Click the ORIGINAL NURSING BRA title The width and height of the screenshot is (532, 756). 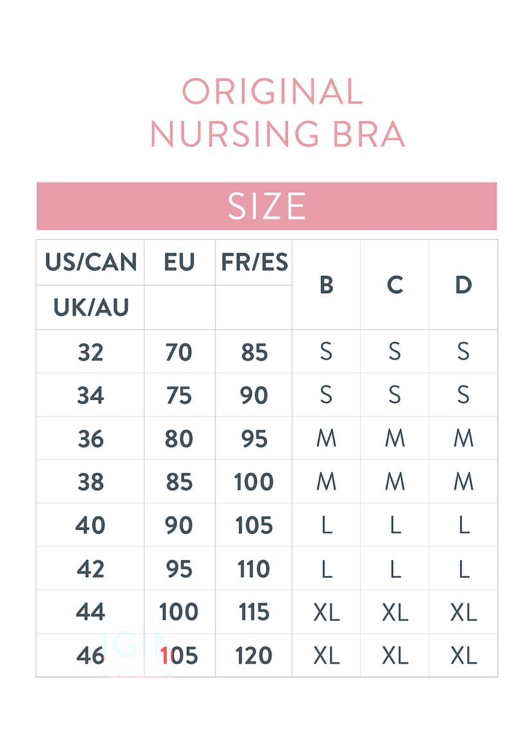[x=276, y=113]
